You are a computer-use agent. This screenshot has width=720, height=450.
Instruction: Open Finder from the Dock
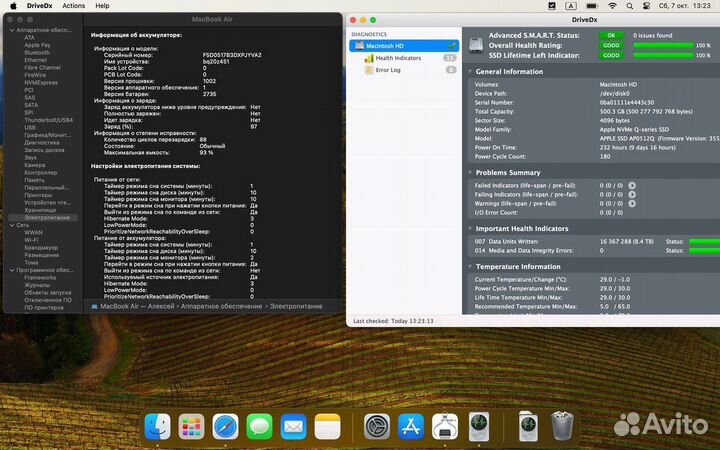coord(158,427)
